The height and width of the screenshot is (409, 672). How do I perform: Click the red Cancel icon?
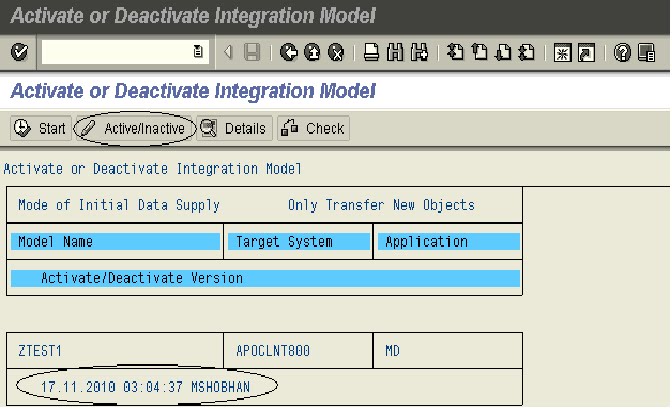(336, 52)
